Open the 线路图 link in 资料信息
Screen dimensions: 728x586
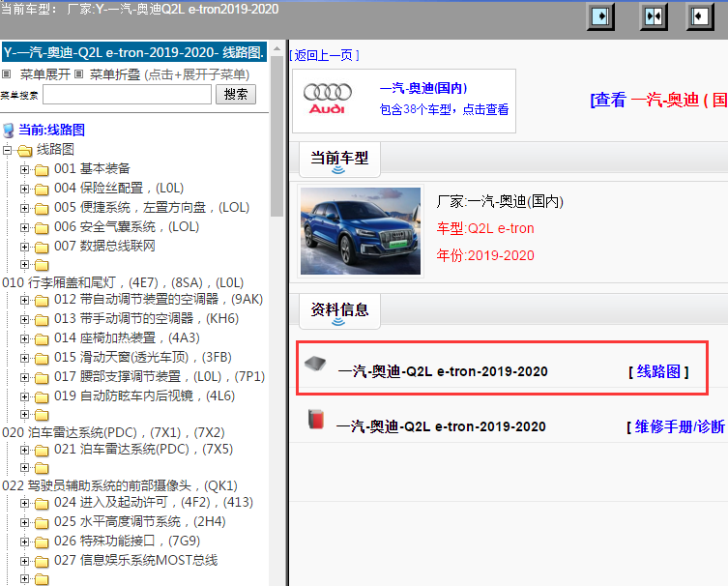pyautogui.click(x=658, y=371)
